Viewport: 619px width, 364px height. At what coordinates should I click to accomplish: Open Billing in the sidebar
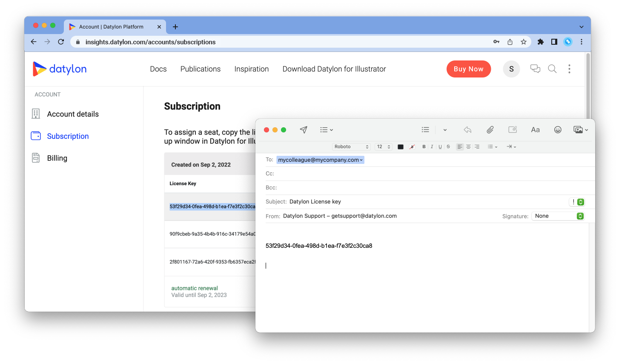57,158
